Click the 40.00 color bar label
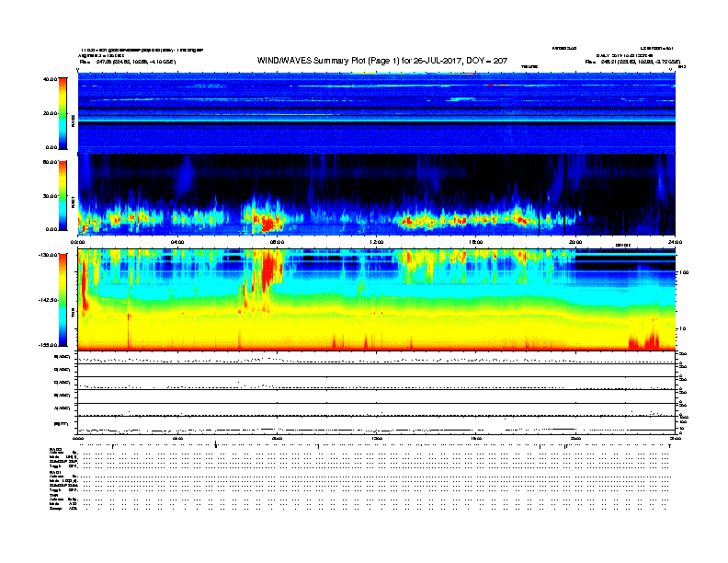 click(x=50, y=79)
